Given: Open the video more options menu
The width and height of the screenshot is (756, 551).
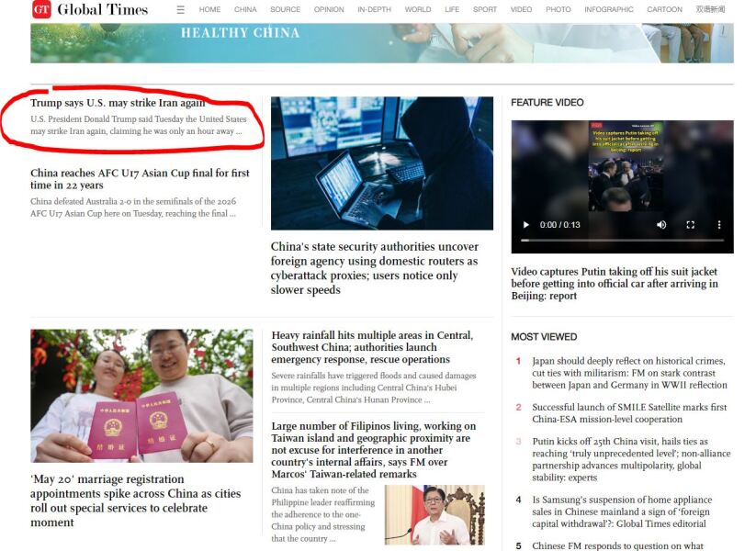Looking at the screenshot, I should point(719,225).
